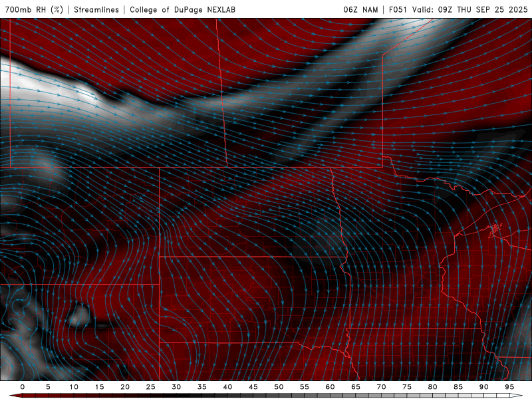This screenshot has width=532, height=399.
Task: Click the 10 value on the RH scale
Action: [x=74, y=387]
